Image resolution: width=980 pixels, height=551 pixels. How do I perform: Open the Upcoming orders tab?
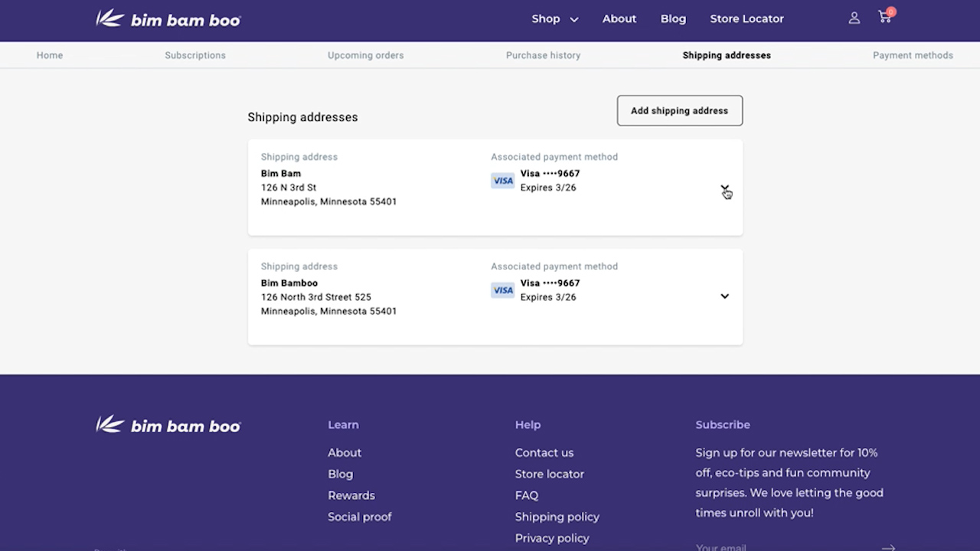coord(366,55)
